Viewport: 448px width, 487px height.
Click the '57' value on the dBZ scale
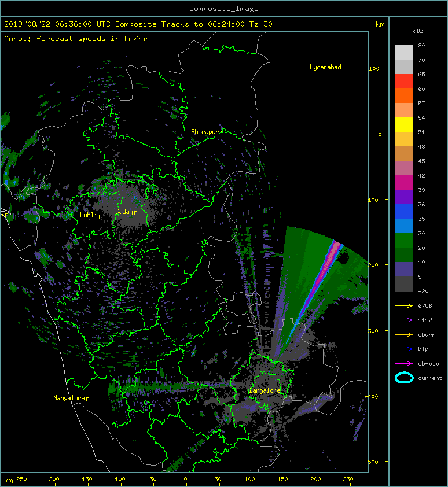(x=421, y=103)
